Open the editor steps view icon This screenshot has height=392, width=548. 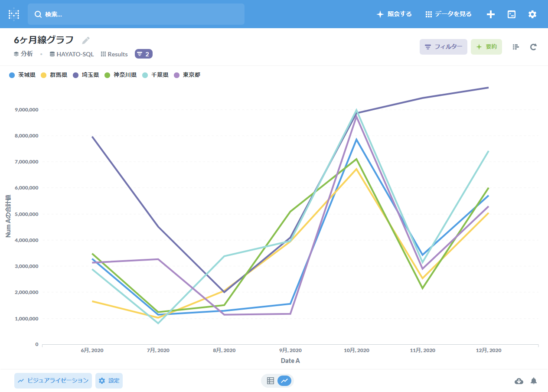(515, 47)
